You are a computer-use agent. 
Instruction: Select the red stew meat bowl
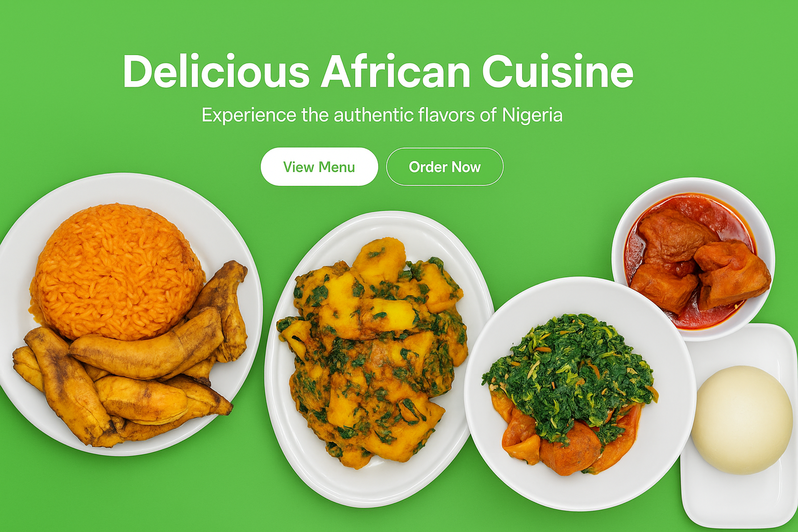693,260
